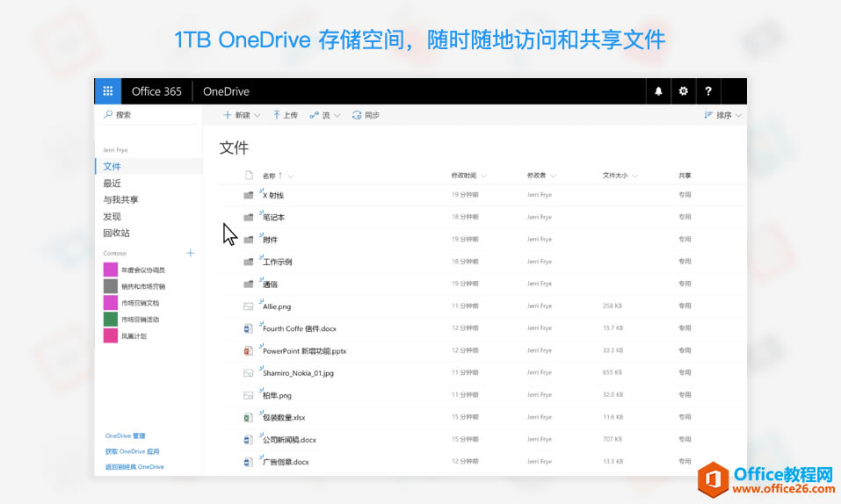
Task: Click the PowerPoint icon of 新增功能.pptx
Action: 249,350
